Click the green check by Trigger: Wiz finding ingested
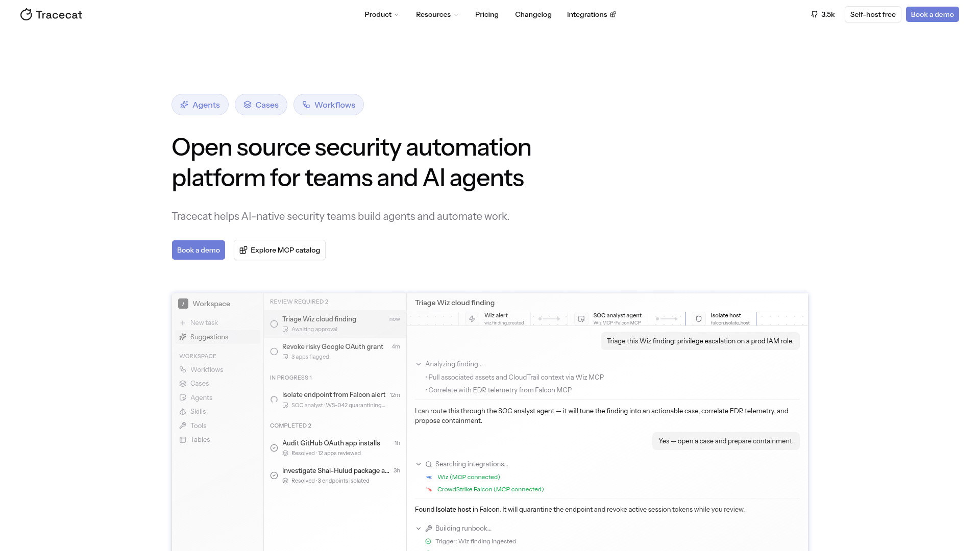 (x=428, y=541)
